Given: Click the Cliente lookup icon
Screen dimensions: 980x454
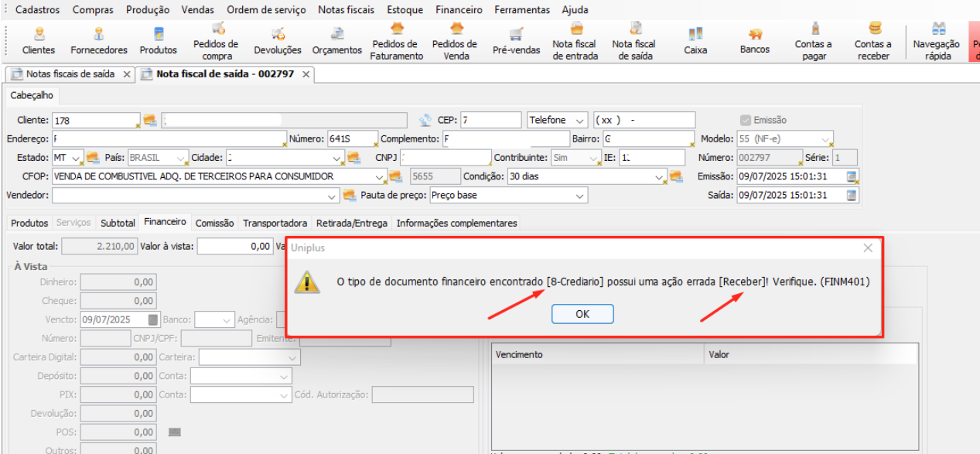Looking at the screenshot, I should pos(150,121).
